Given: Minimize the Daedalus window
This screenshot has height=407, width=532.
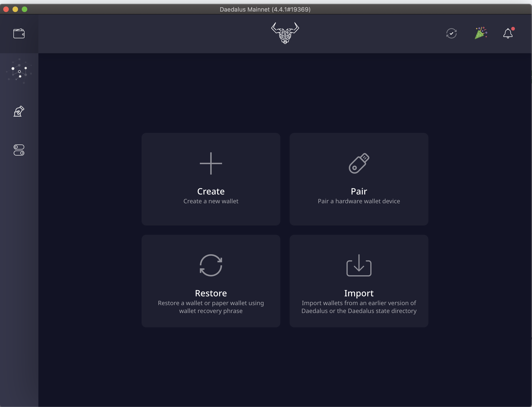Looking at the screenshot, I should [x=15, y=9].
